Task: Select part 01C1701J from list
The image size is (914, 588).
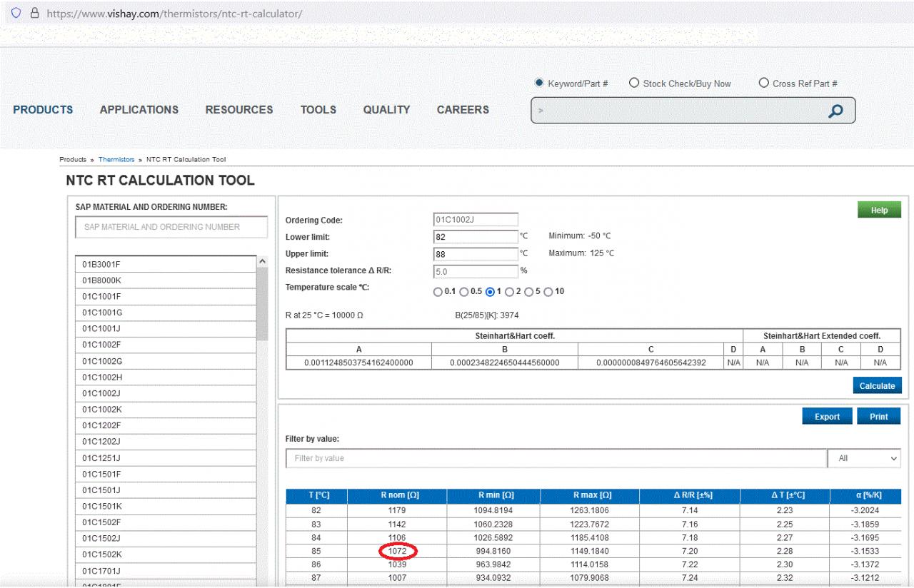Action: click(166, 572)
